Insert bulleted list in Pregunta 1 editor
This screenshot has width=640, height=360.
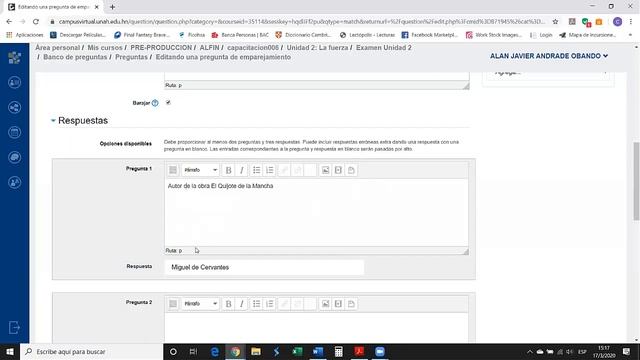pyautogui.click(x=256, y=170)
